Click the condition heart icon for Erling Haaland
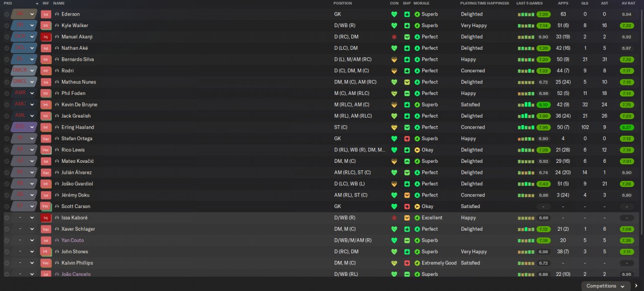This screenshot has width=644, height=291. pos(394,127)
